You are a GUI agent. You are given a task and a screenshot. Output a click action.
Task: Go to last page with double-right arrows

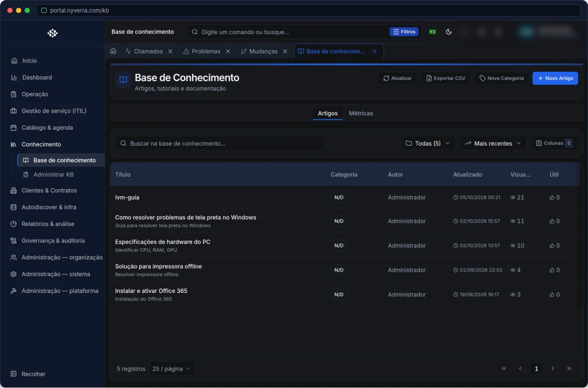click(x=569, y=369)
